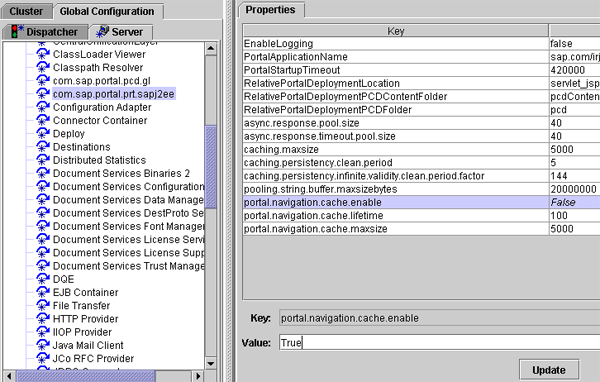Screen dimensions: 600x382
Task: Click the Document Services Configuration icon
Action: click(43, 186)
